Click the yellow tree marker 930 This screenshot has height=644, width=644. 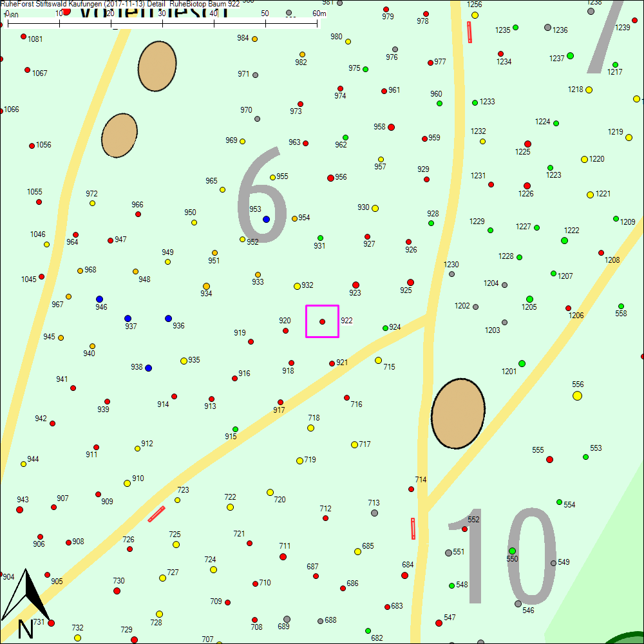375,208
